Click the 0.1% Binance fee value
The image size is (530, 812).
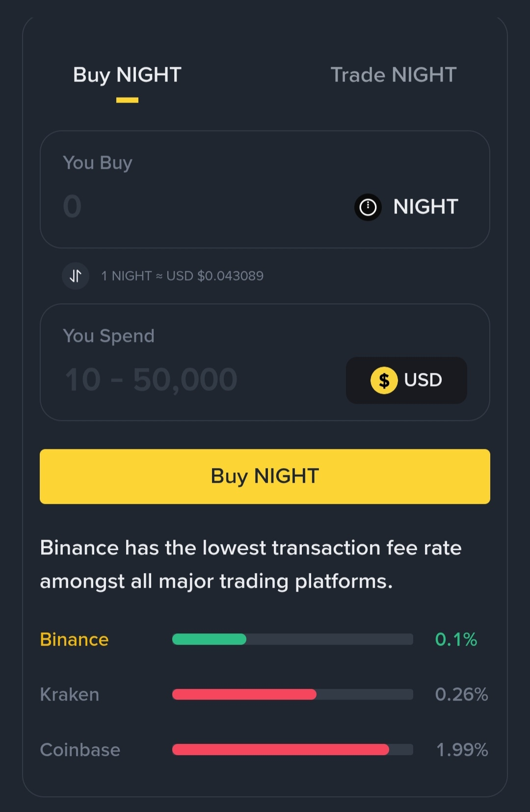point(456,640)
